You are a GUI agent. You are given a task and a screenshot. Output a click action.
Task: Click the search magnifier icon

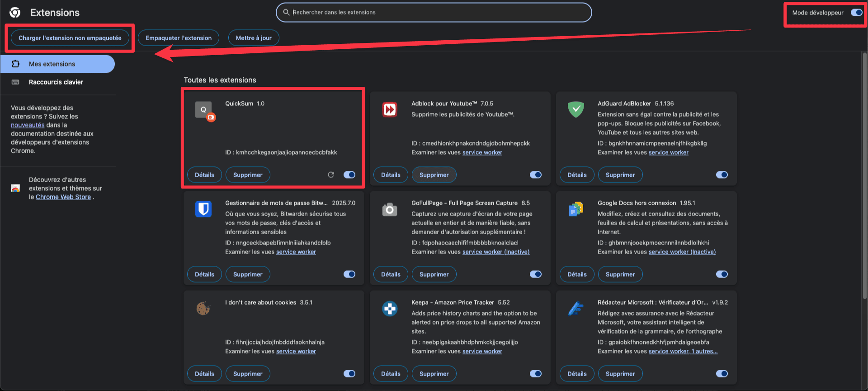pos(286,12)
